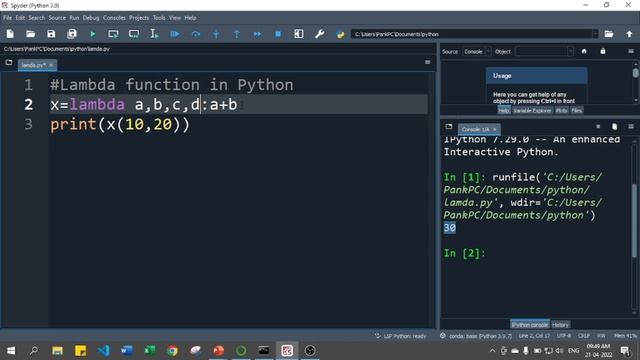This screenshot has width=640, height=360.
Task: Open the Edit menu
Action: tap(20, 18)
